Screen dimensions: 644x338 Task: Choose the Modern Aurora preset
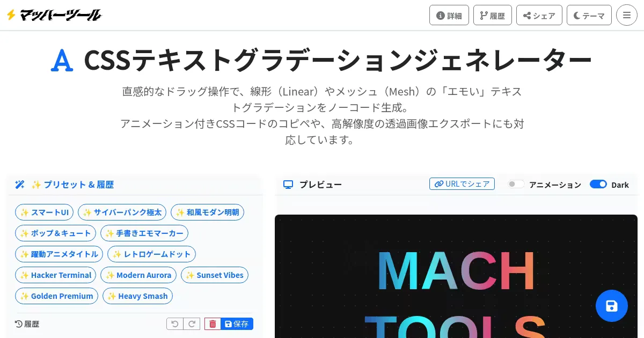coord(138,275)
